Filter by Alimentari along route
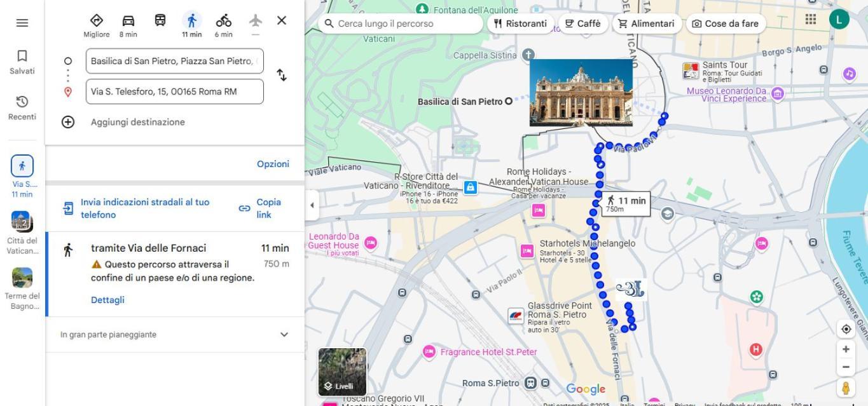868x406 pixels. (x=646, y=24)
